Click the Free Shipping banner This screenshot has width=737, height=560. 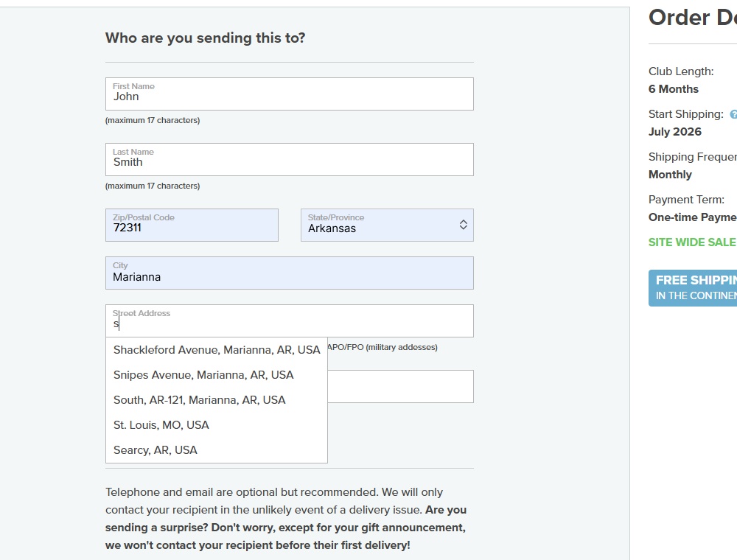693,288
